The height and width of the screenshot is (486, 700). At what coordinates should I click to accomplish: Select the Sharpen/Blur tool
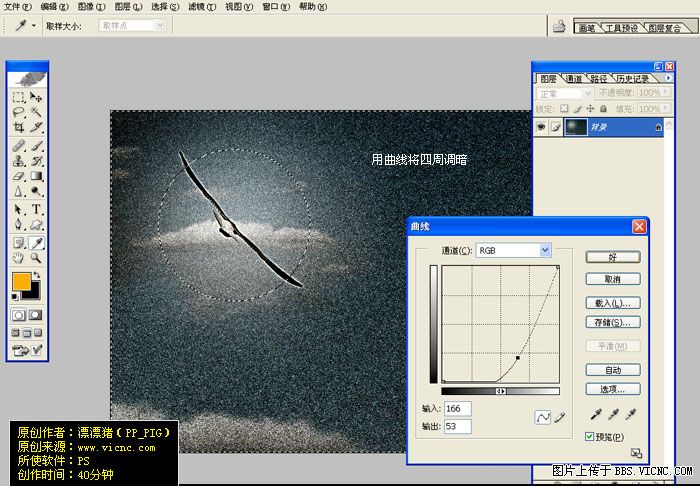[x=18, y=191]
